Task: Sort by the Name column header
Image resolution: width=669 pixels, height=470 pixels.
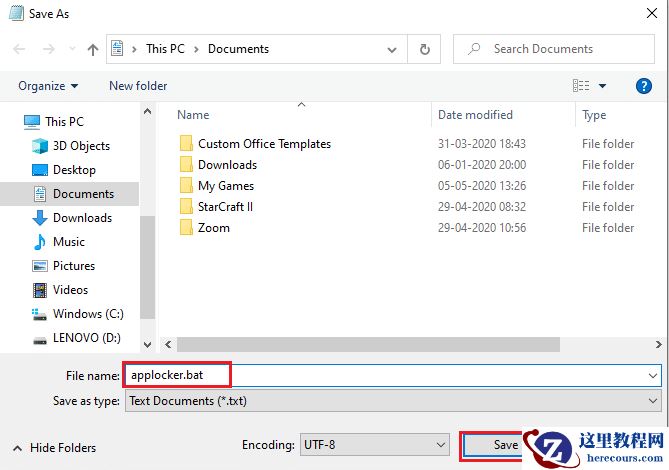Action: tap(193, 115)
